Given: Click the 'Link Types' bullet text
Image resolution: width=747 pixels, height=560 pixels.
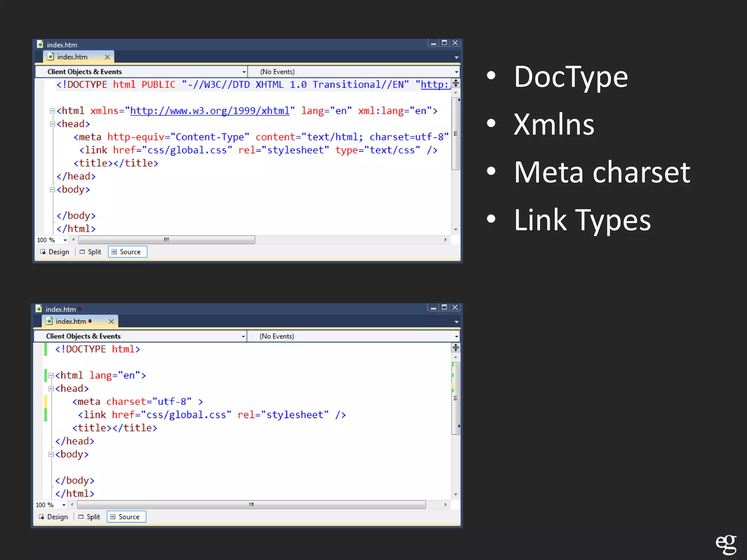Looking at the screenshot, I should click(x=582, y=220).
